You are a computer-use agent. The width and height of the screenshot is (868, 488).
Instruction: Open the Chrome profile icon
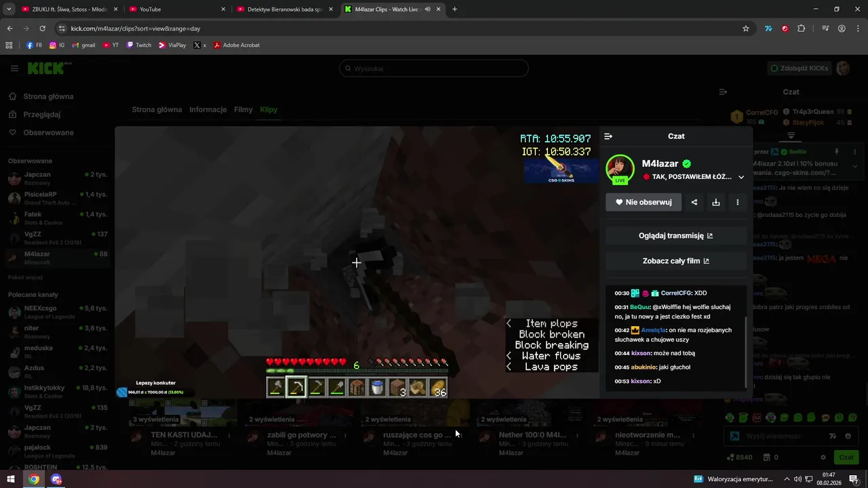[x=842, y=28]
